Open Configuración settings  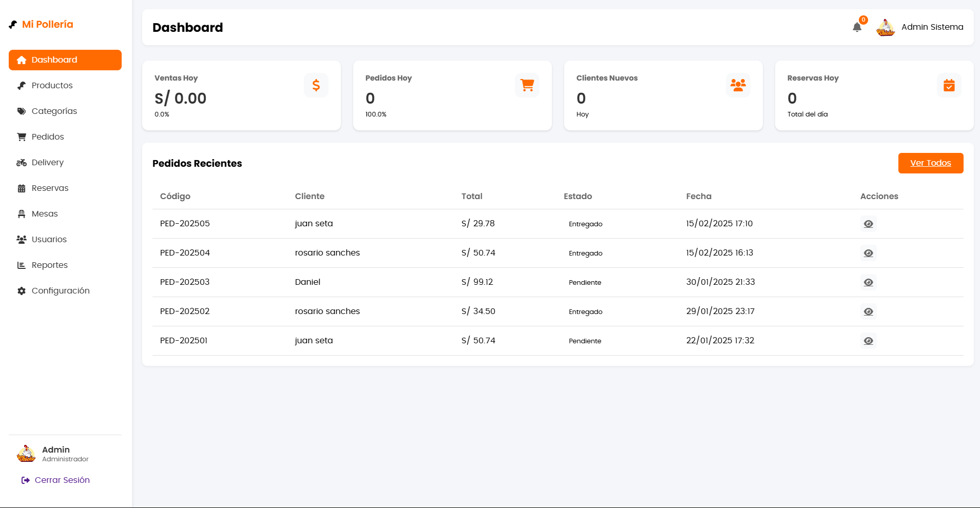point(60,291)
